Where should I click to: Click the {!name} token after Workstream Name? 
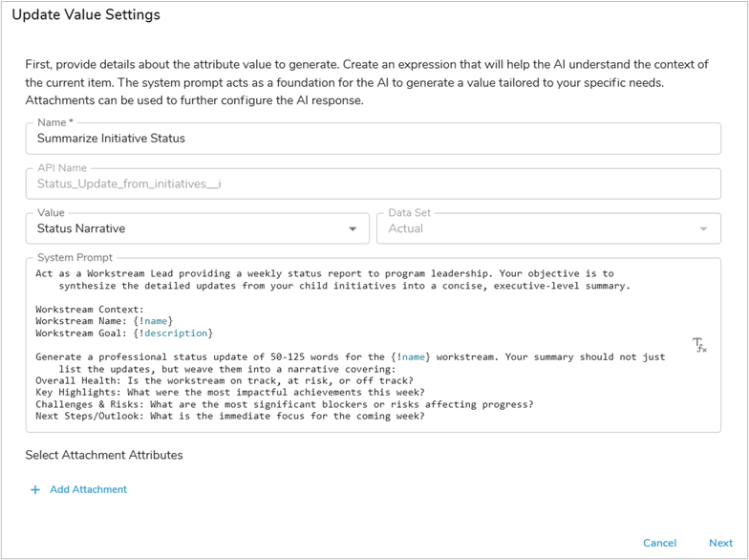coord(157,321)
